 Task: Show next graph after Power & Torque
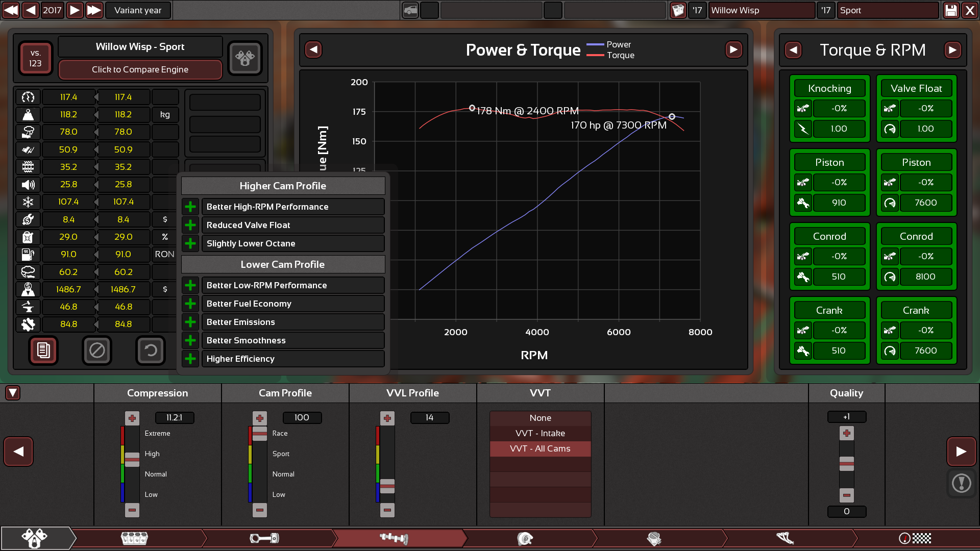(733, 49)
